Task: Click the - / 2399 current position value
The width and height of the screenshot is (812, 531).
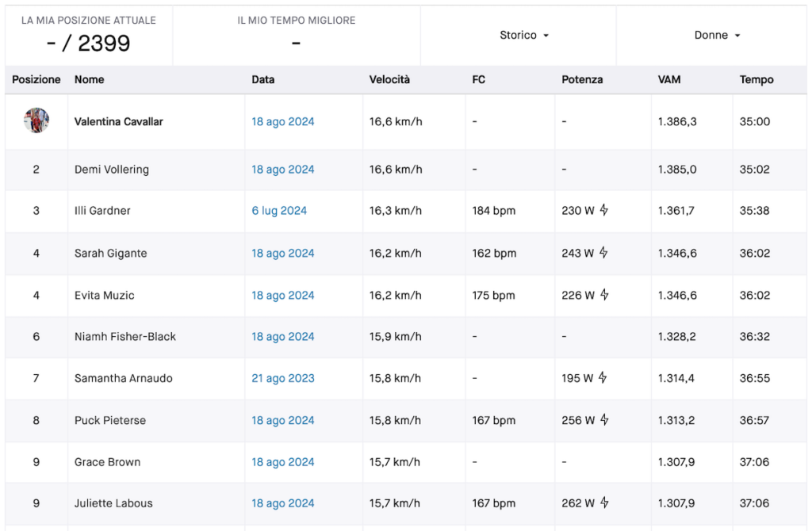Action: point(89,44)
